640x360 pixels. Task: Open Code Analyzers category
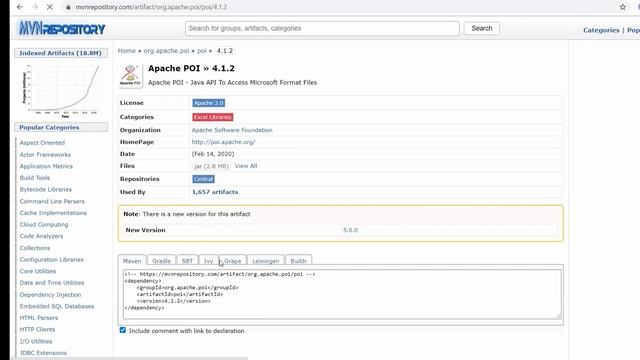tap(41, 236)
